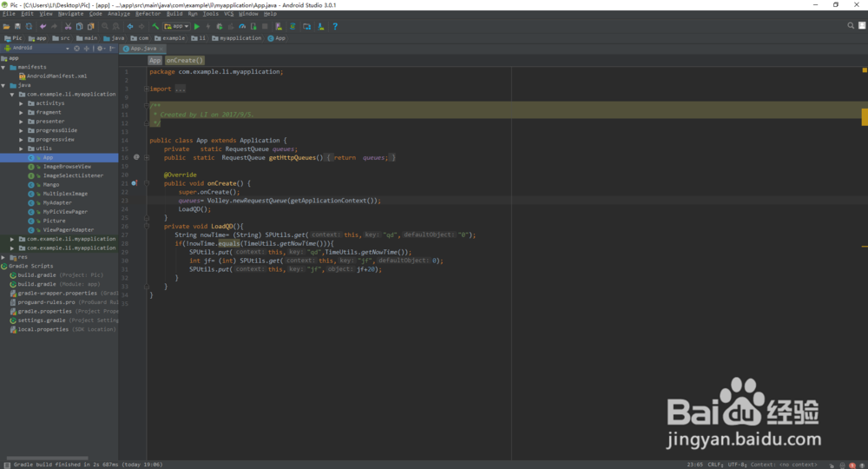Expand the folded import block

146,89
